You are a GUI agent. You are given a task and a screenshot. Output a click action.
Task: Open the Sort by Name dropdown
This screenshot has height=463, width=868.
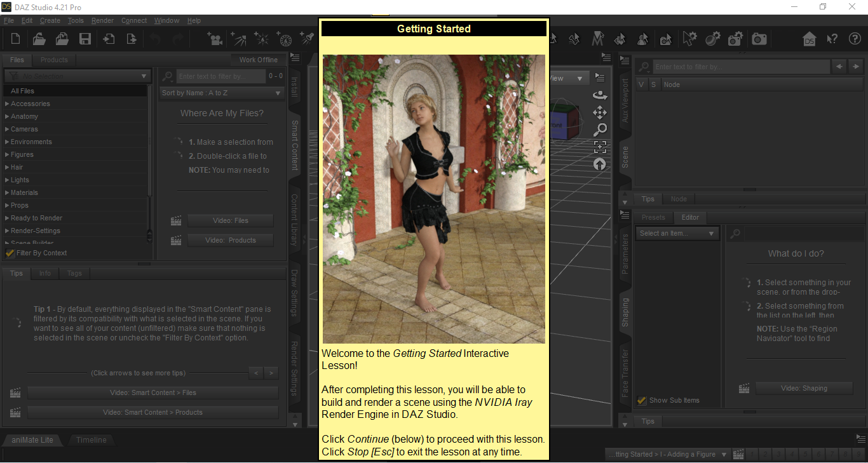(221, 93)
